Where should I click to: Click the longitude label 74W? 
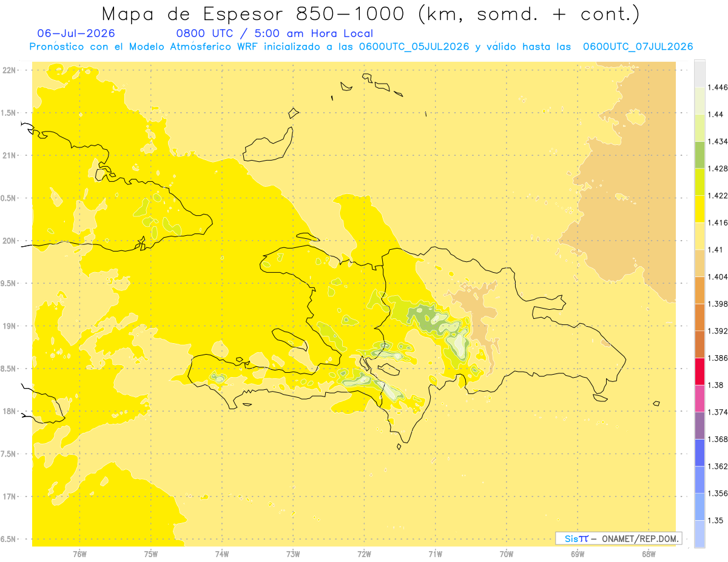pos(222,554)
